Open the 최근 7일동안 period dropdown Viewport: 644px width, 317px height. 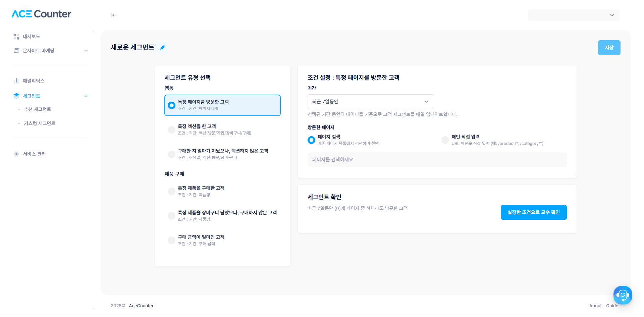[371, 102]
